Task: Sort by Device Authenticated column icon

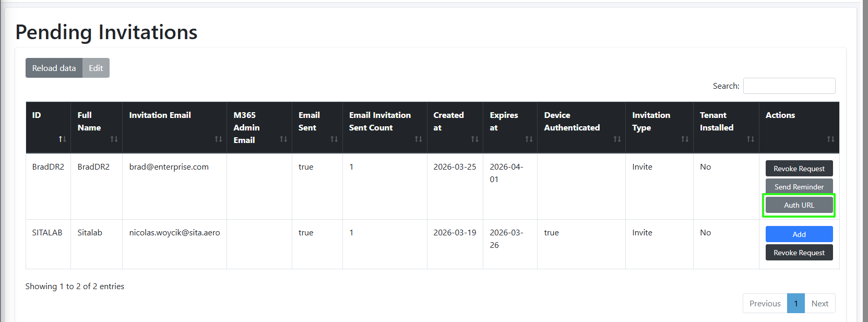Action: [617, 139]
